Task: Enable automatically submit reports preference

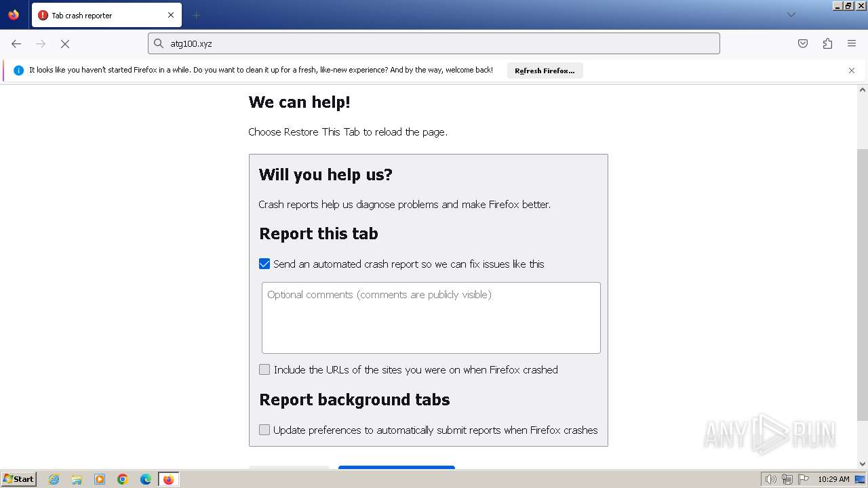Action: click(264, 430)
